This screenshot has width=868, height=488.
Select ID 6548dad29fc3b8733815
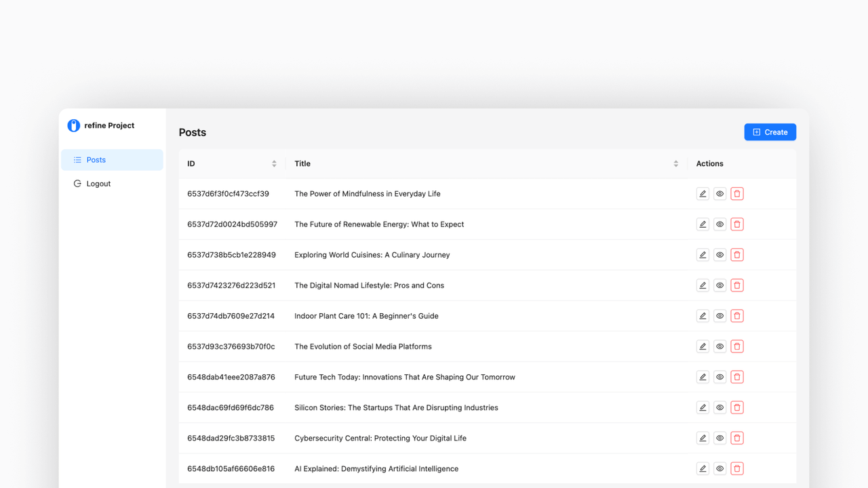coord(231,438)
